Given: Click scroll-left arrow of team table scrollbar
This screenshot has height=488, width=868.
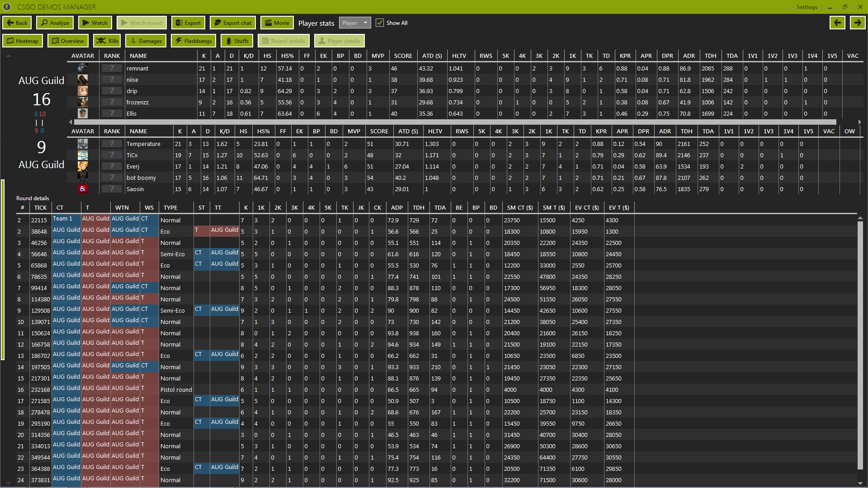Looking at the screenshot, I should (70, 122).
